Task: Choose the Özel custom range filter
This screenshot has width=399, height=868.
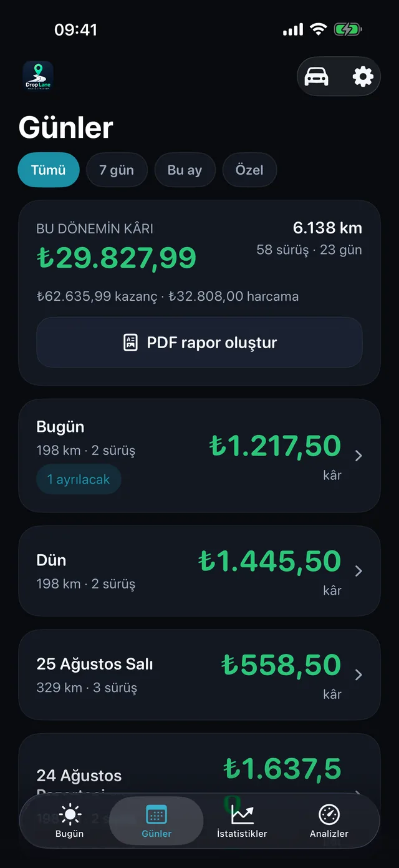Action: pos(249,170)
